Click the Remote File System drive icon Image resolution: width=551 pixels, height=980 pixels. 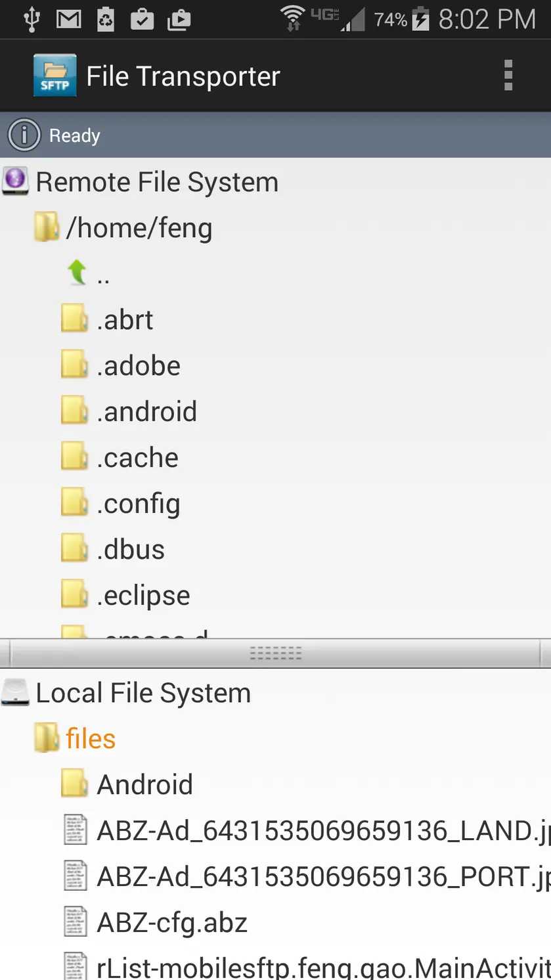pos(15,181)
